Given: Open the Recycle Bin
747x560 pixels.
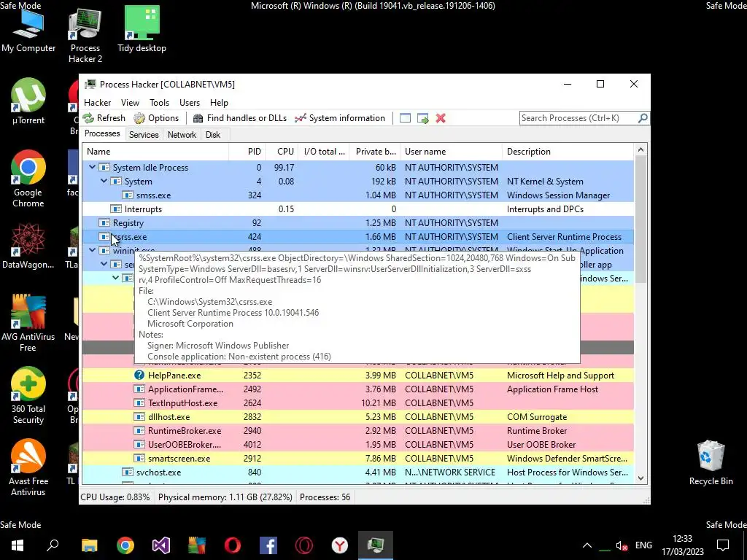Looking at the screenshot, I should (x=711, y=463).
